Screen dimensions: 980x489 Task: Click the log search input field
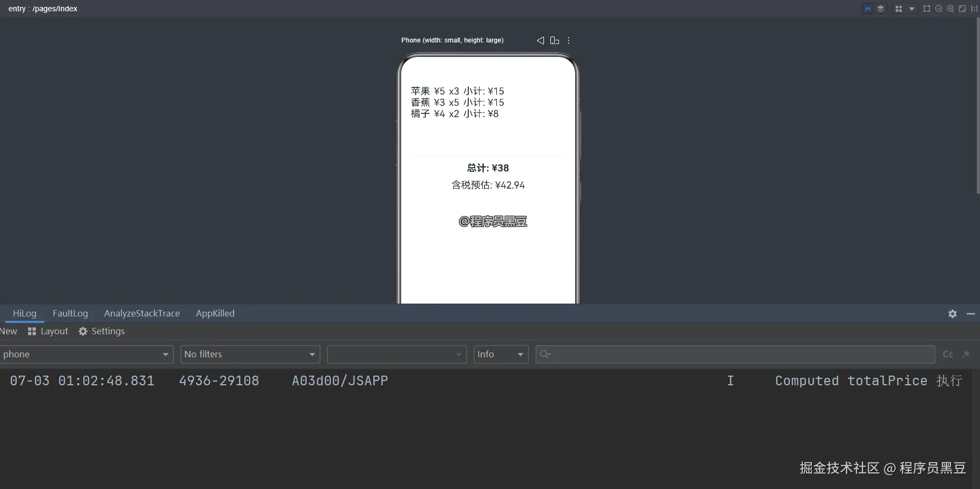(x=735, y=354)
